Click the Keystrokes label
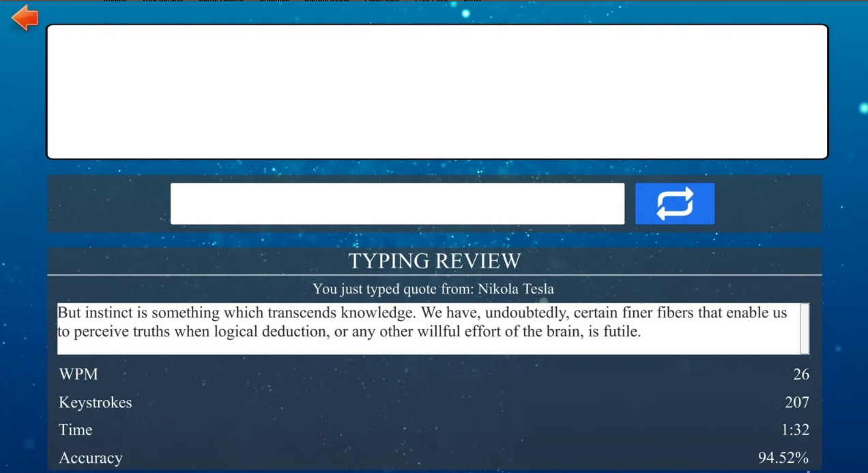868x473 pixels. click(96, 403)
